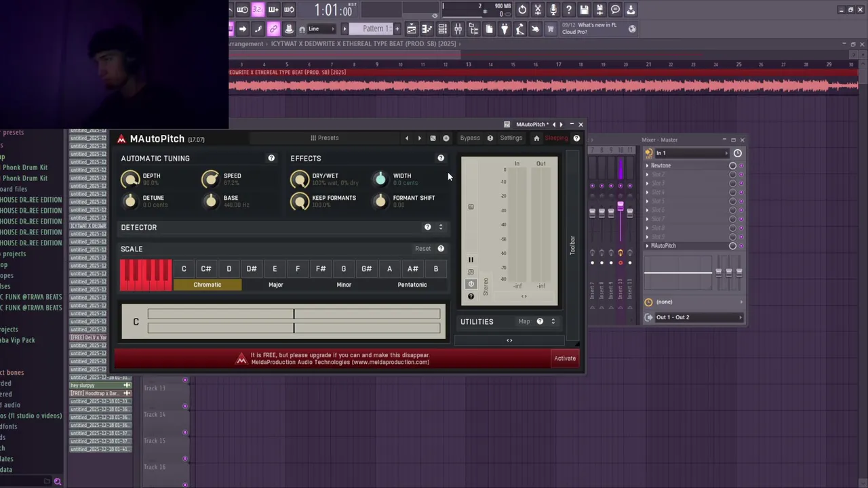Click the tempo tapper icon

pos(520,29)
